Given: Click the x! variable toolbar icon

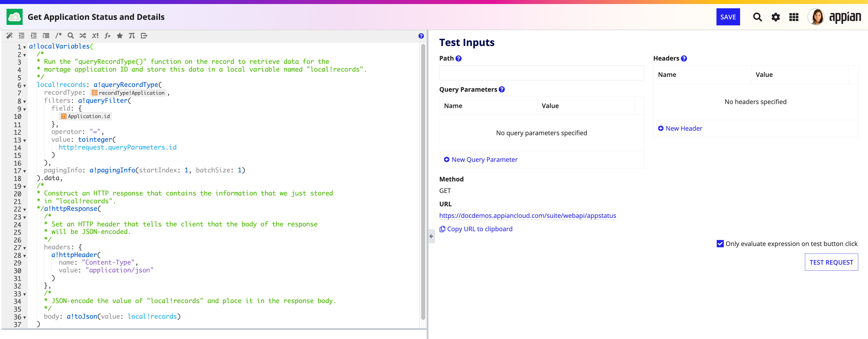Looking at the screenshot, I should tap(95, 36).
